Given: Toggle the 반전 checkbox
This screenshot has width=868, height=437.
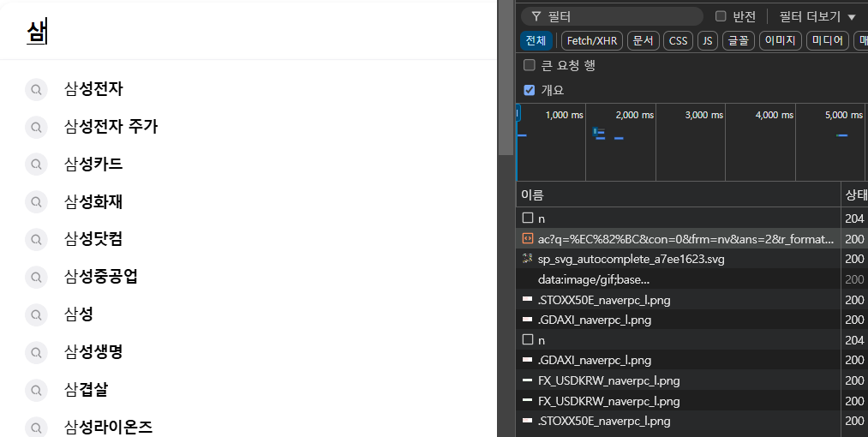Looking at the screenshot, I should tap(721, 16).
